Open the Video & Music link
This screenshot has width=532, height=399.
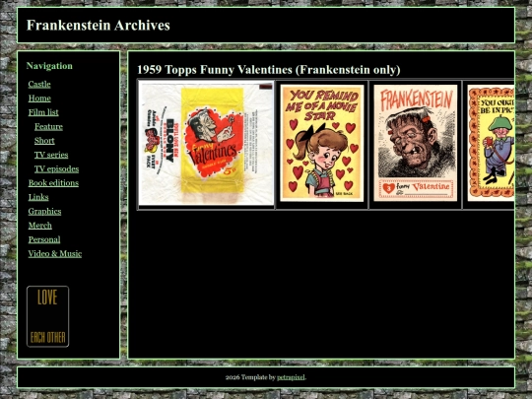click(x=55, y=254)
